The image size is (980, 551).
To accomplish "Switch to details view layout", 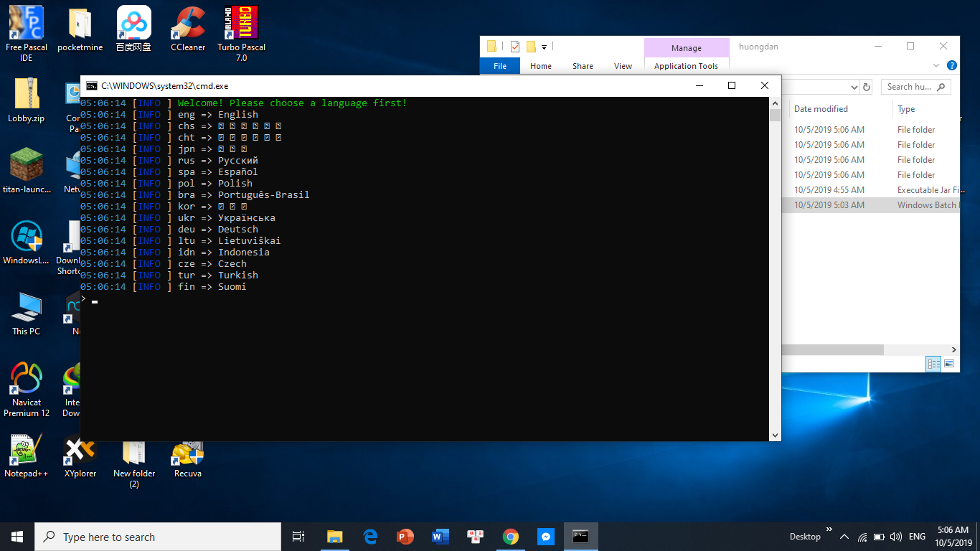I will 933,364.
